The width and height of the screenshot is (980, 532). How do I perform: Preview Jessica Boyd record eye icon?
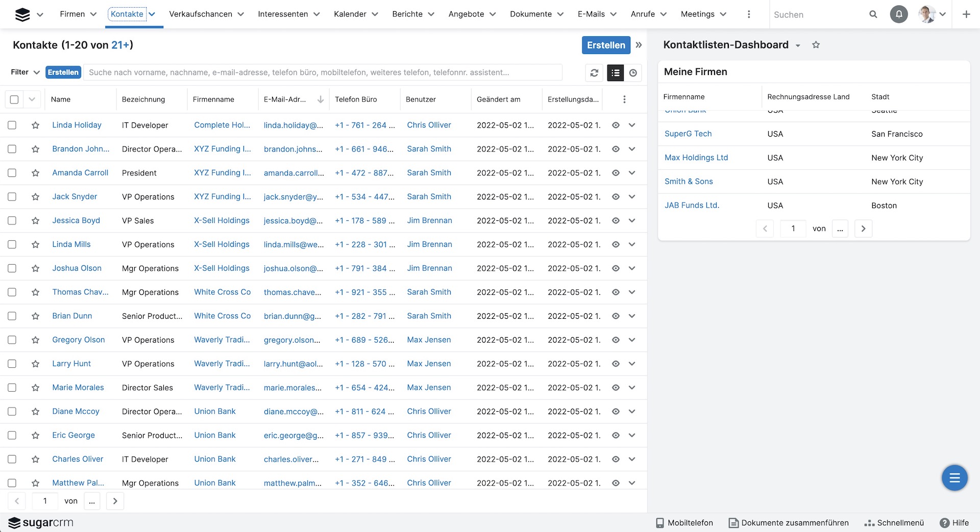(x=616, y=221)
